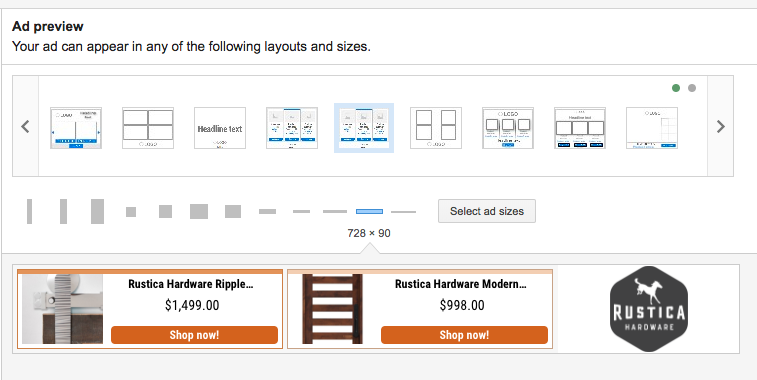
Task: Show next layouts with the right arrow
Action: (x=720, y=127)
